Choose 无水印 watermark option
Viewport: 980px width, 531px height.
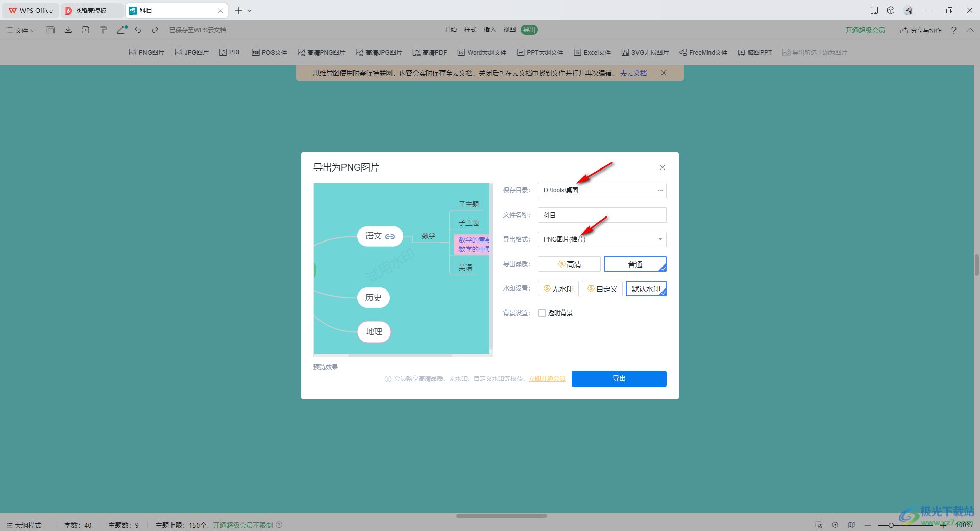tap(558, 288)
